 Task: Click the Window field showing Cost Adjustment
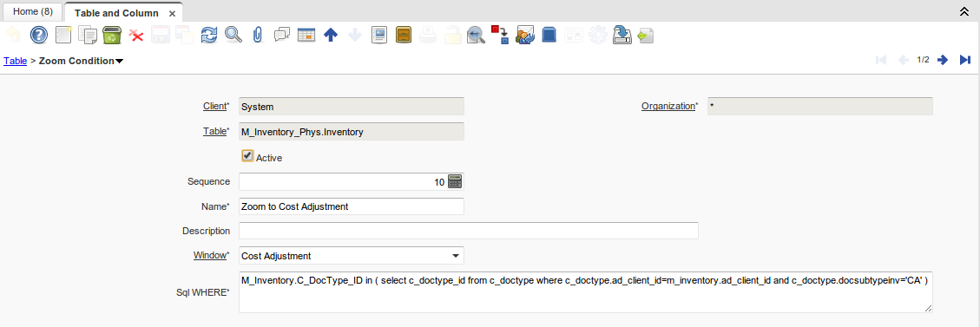pos(352,256)
